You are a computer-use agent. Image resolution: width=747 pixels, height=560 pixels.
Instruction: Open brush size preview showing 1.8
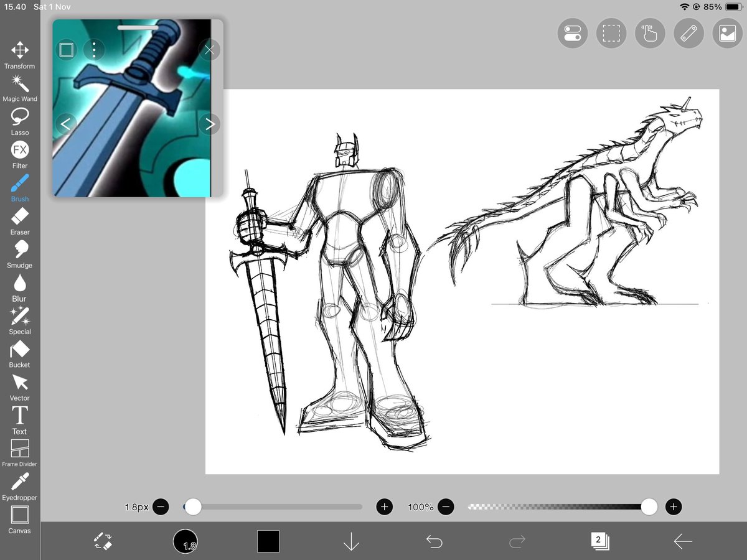tap(185, 541)
